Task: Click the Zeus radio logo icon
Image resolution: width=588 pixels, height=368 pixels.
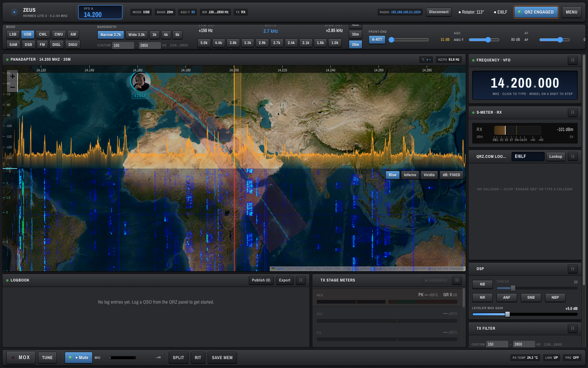Action: [x=14, y=12]
